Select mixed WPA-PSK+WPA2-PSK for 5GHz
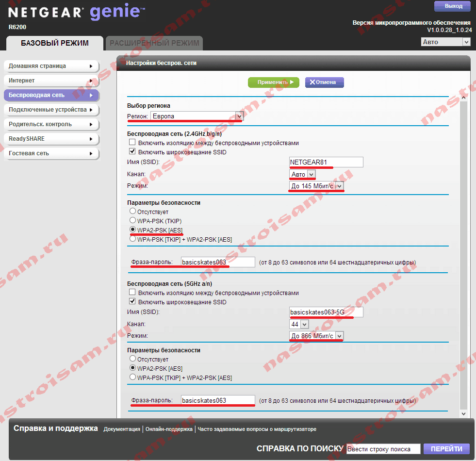The image size is (476, 461). click(x=132, y=377)
